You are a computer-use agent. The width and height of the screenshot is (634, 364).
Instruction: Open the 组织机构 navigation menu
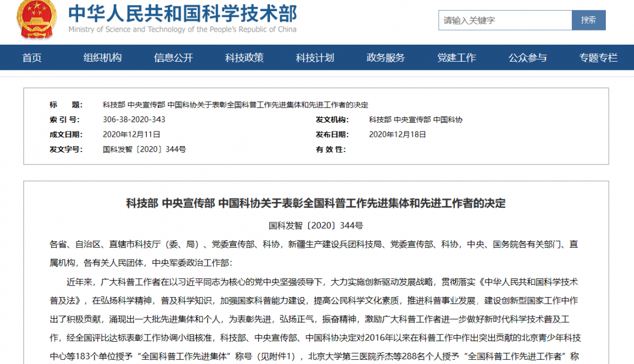(x=103, y=58)
